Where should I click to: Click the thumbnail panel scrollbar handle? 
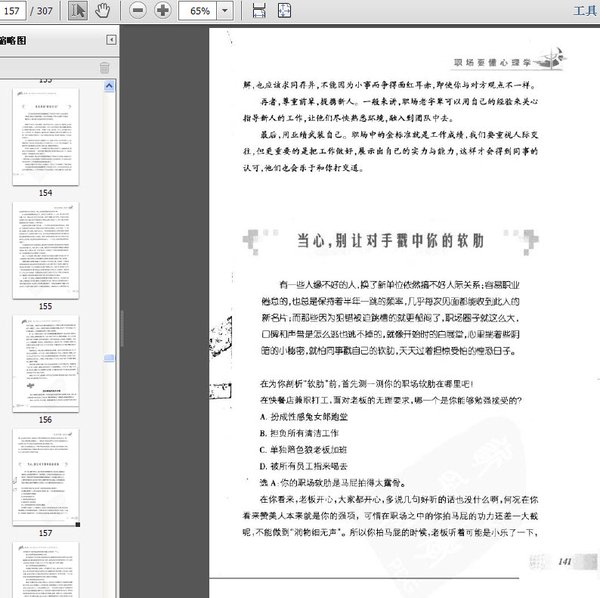coord(109,358)
